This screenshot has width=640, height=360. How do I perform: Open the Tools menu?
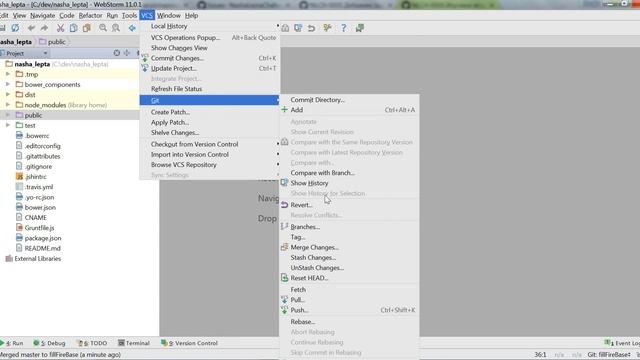[129, 16]
